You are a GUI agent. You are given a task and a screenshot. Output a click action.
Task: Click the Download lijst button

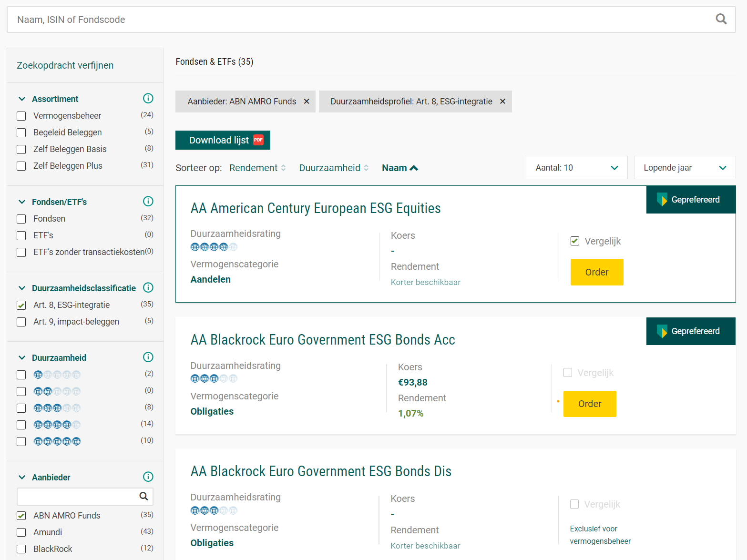click(223, 140)
